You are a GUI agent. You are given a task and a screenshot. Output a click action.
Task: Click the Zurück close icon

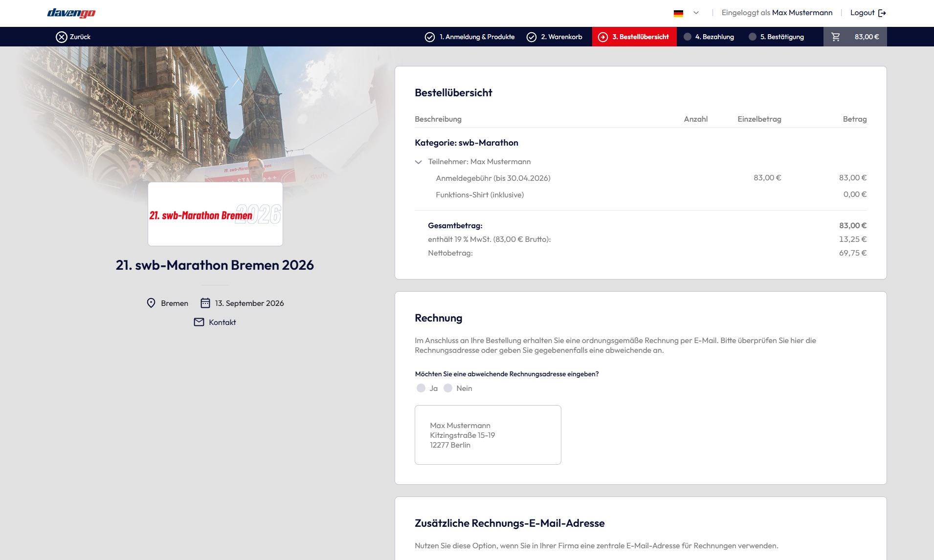click(61, 37)
